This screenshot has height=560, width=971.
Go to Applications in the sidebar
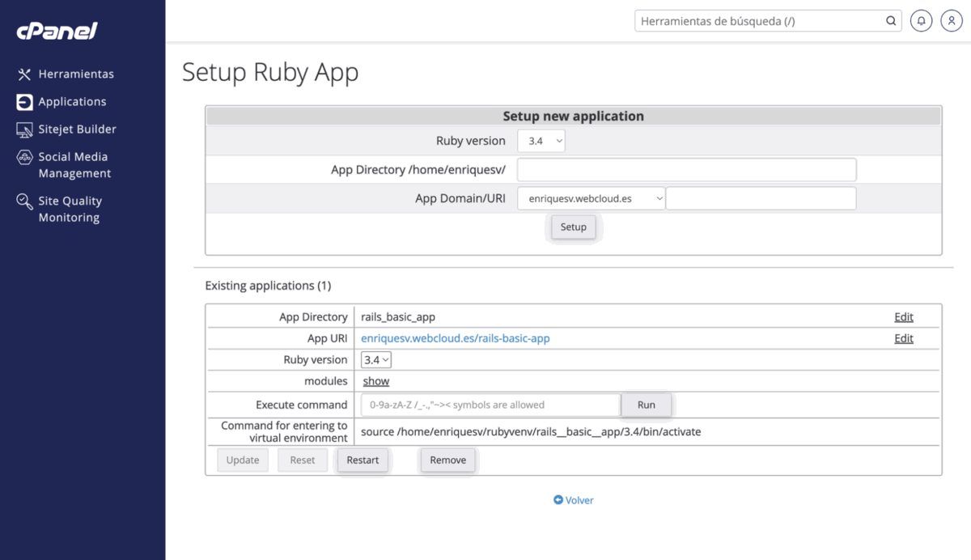point(72,102)
